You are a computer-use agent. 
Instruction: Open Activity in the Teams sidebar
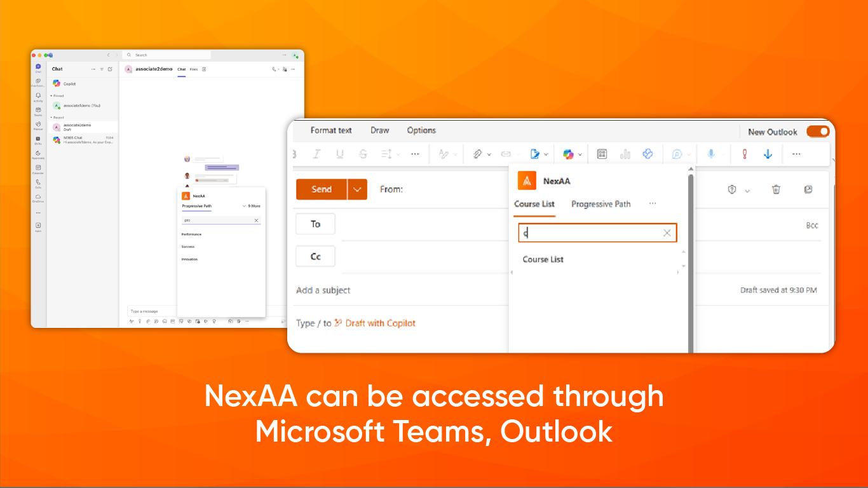[38, 97]
